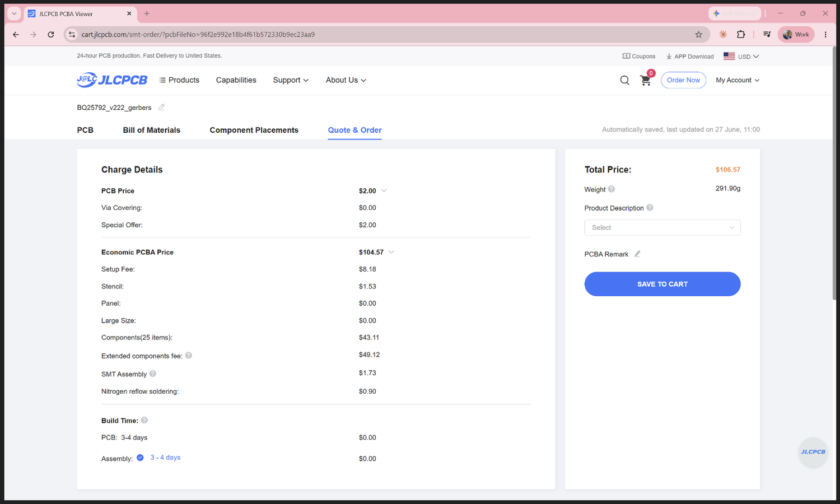The height and width of the screenshot is (504, 840).
Task: Show Product Description help icon
Action: point(650,208)
